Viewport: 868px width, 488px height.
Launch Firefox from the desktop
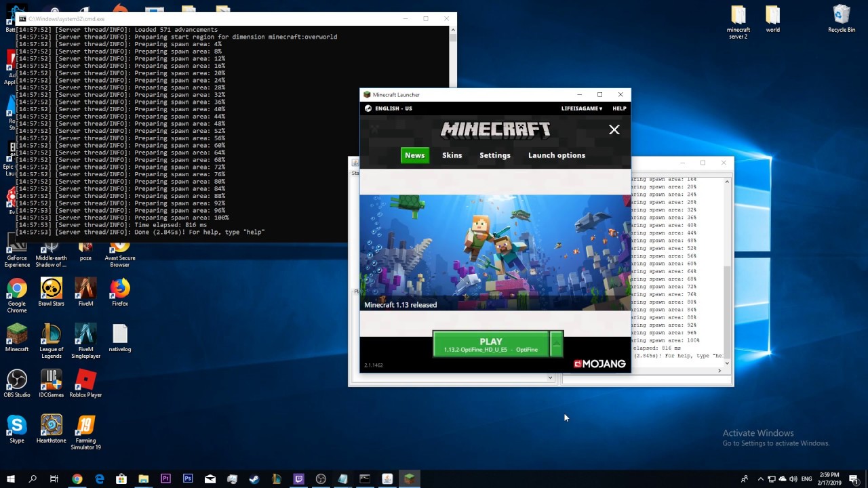pyautogui.click(x=120, y=292)
